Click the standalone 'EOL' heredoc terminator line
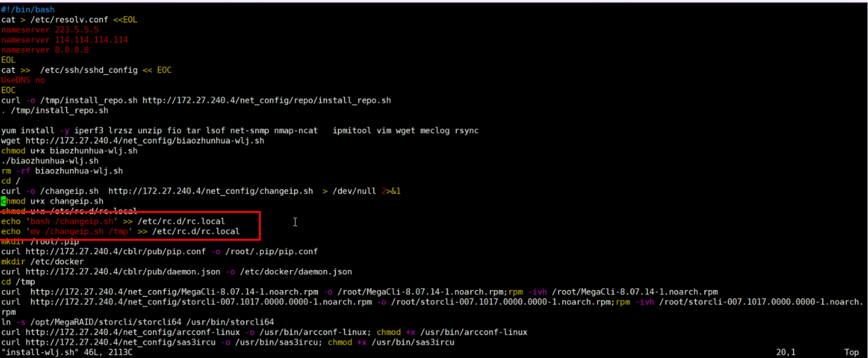The width and height of the screenshot is (868, 358). pos(8,60)
